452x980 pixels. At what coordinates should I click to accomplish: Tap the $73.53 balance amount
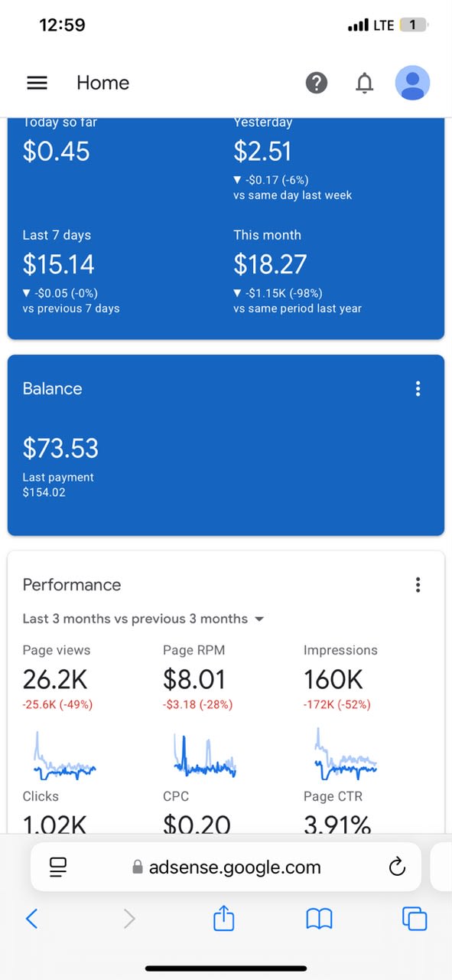point(60,448)
